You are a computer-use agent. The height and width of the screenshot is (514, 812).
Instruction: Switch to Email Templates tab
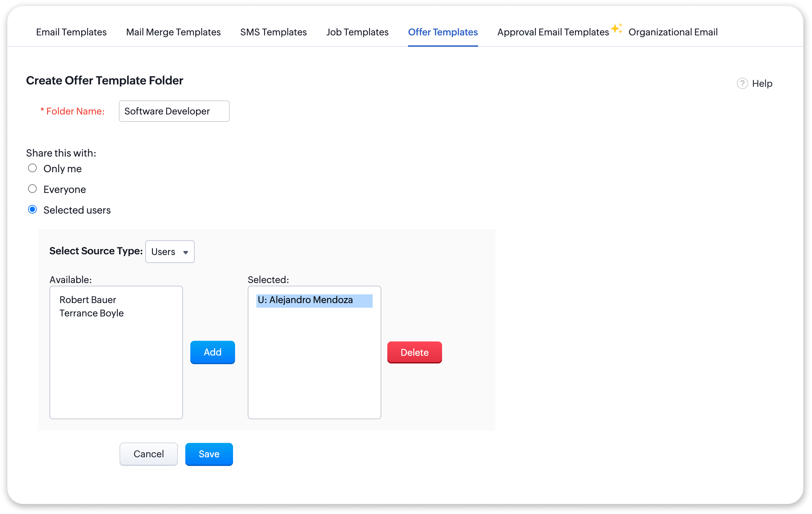[x=71, y=32]
